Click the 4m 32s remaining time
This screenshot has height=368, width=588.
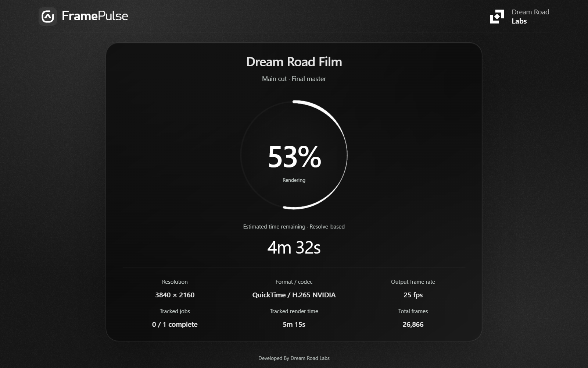294,248
